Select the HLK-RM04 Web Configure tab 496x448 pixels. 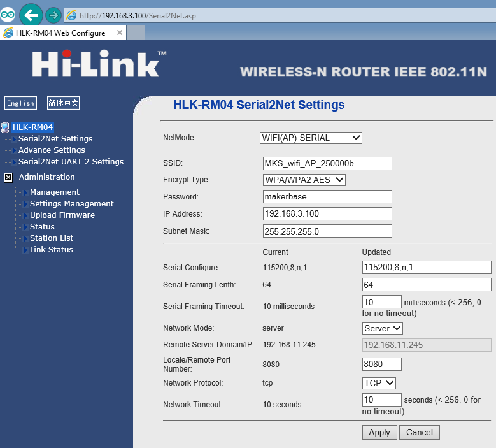pyautogui.click(x=63, y=33)
